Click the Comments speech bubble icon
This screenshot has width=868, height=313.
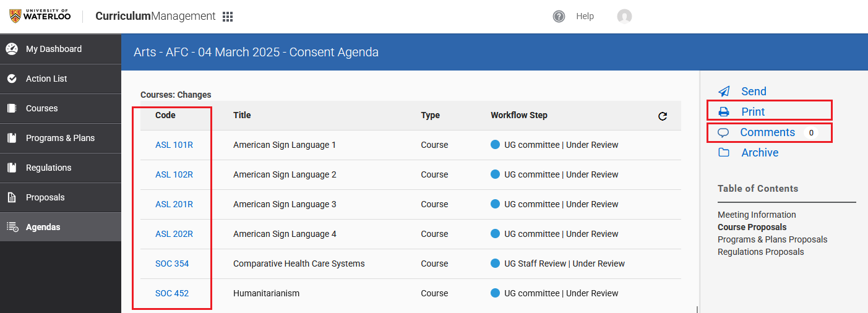tap(723, 132)
